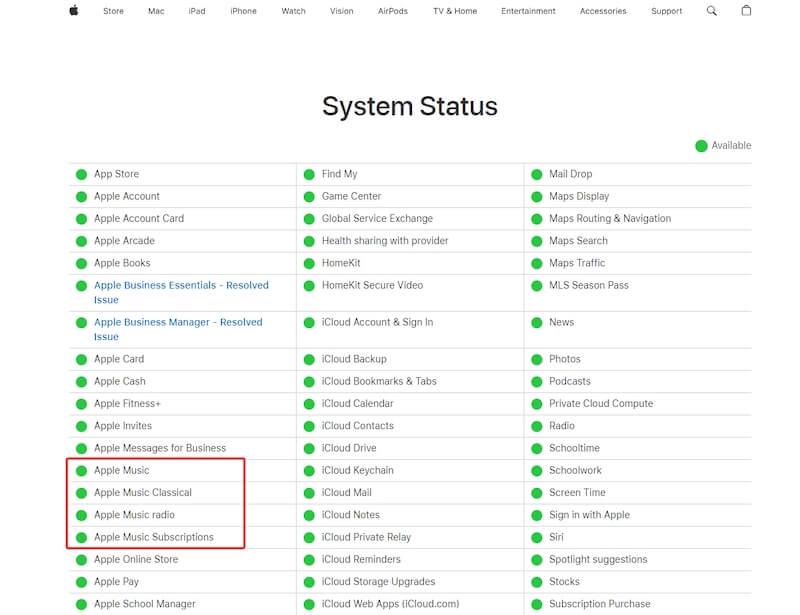Click green status dot beside Apple Music

click(x=82, y=471)
